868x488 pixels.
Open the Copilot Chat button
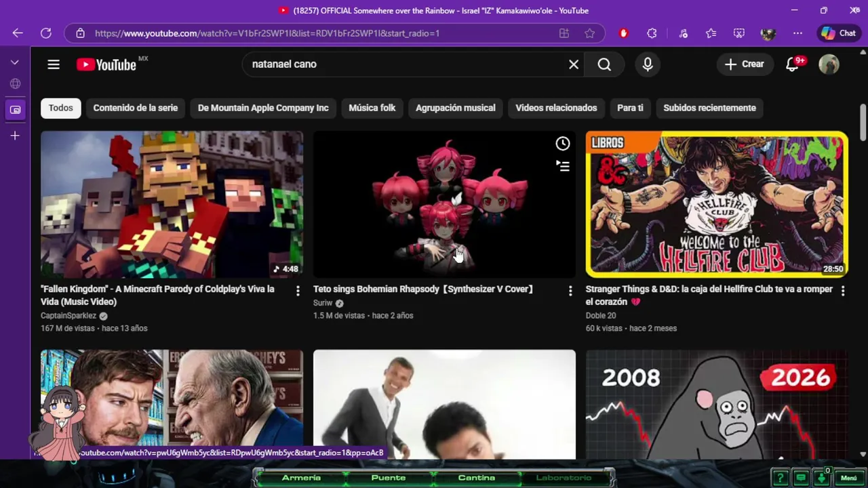[x=839, y=33]
